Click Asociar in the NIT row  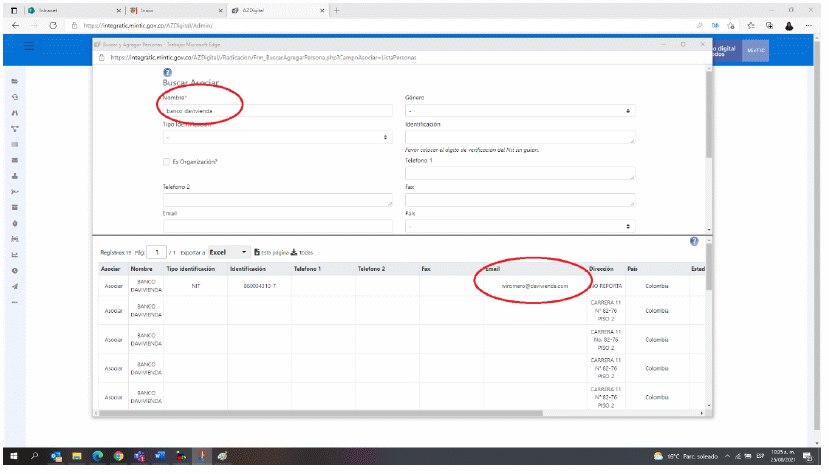(113, 286)
